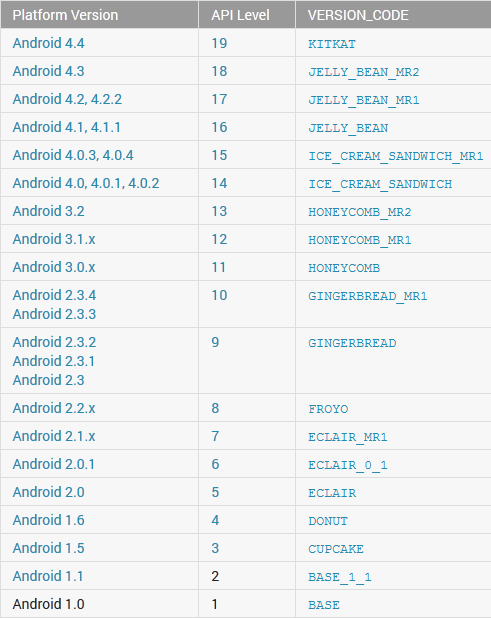Select API level 5 link
This screenshot has width=491, height=618.
(215, 492)
